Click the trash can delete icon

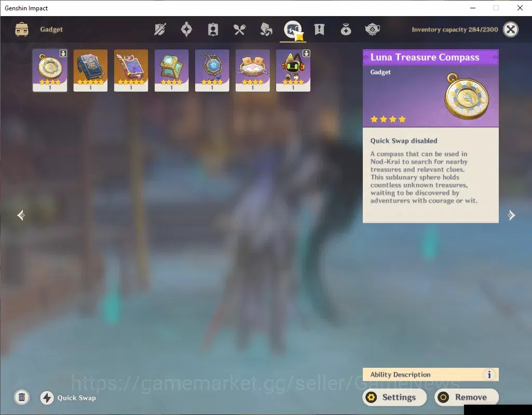click(x=22, y=397)
